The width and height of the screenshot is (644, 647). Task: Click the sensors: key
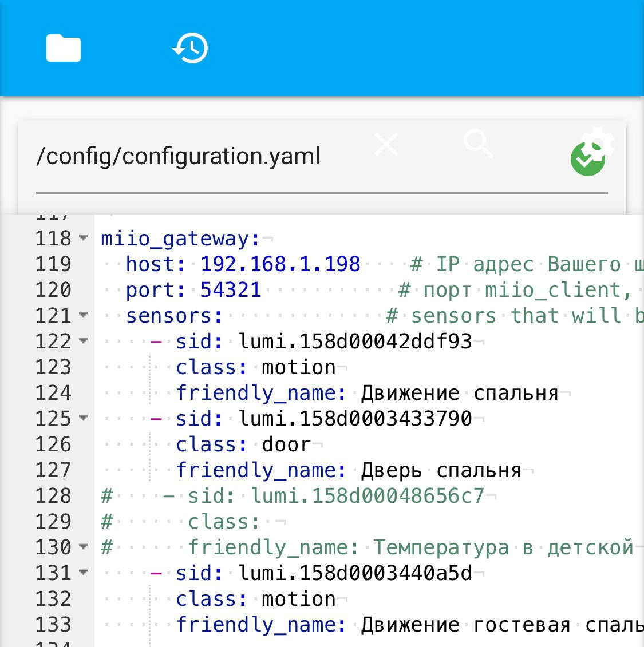click(x=174, y=316)
